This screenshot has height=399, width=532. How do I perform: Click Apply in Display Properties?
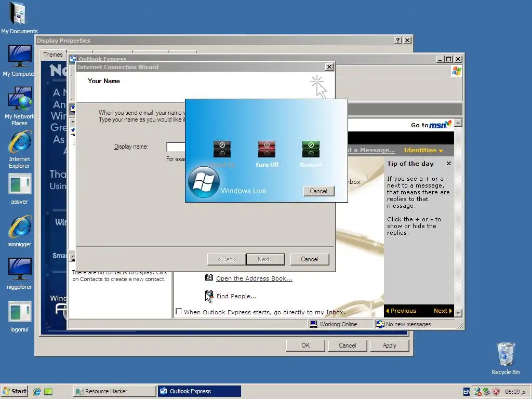click(x=390, y=345)
